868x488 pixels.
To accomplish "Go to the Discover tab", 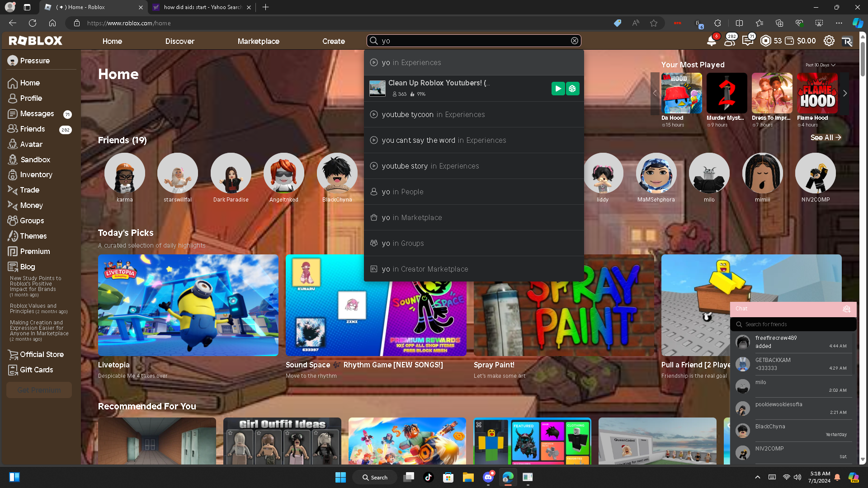I will coord(179,41).
